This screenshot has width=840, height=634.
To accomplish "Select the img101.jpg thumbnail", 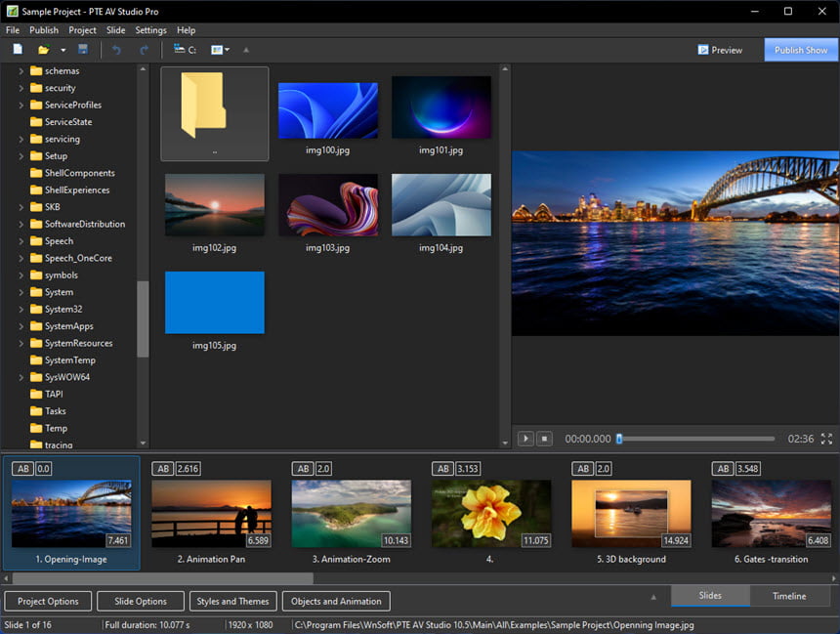I will (441, 107).
